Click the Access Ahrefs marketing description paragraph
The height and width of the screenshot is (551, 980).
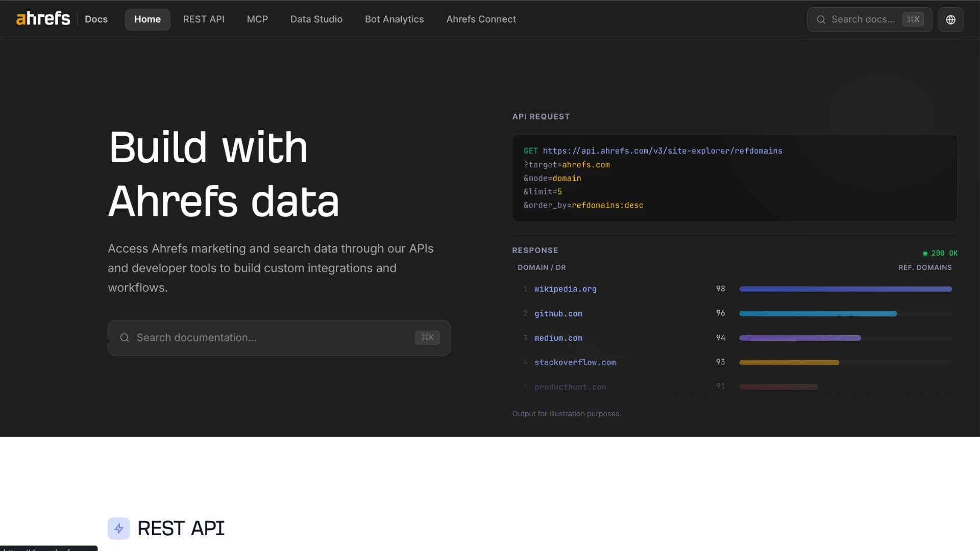tap(271, 268)
